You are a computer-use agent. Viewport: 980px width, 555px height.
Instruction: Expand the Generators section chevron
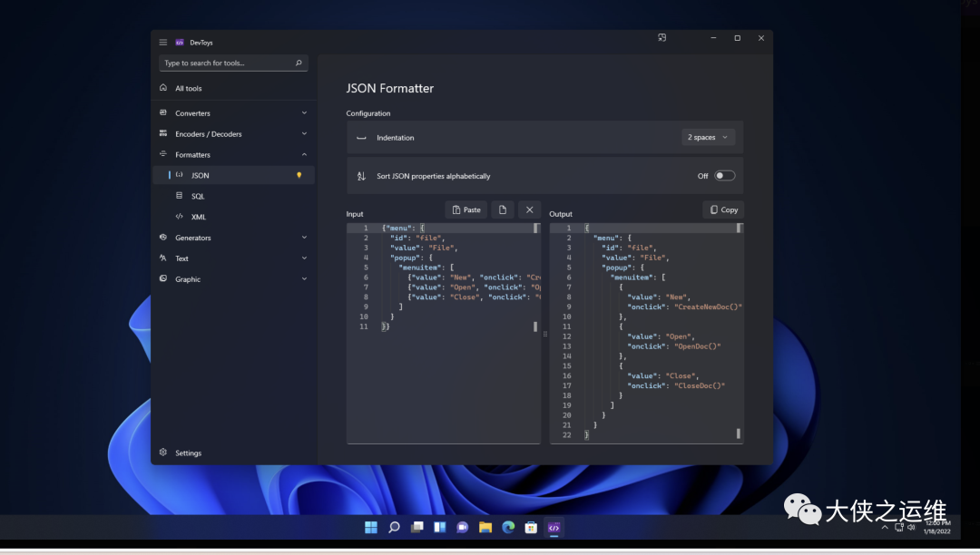[304, 238]
